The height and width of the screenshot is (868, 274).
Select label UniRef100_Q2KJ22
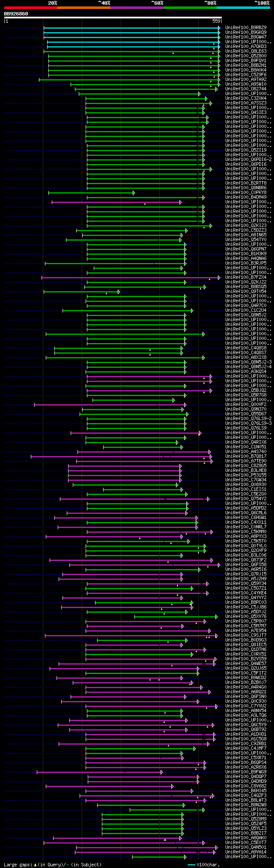[x=246, y=282]
